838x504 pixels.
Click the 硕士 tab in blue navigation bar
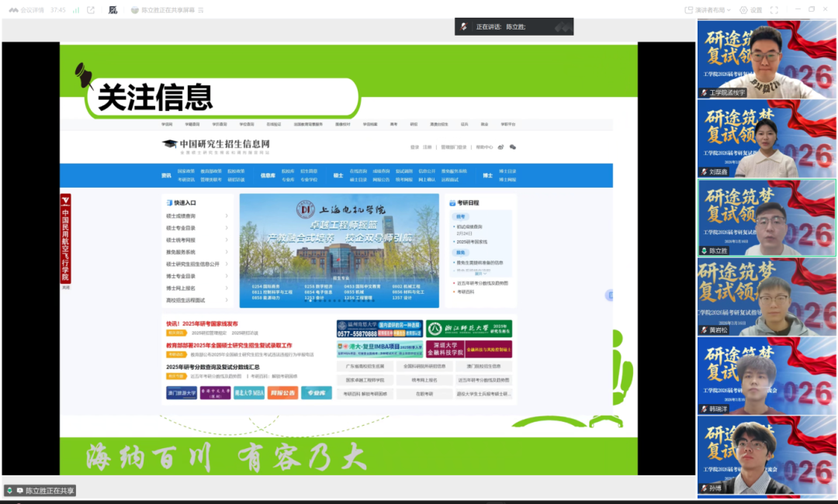coord(338,175)
